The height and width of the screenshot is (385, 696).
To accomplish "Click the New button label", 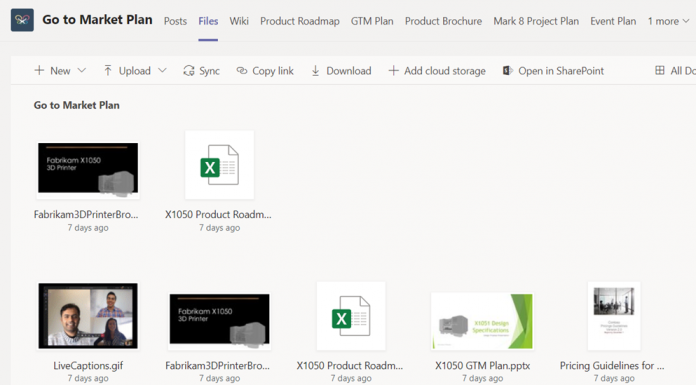I will 60,71.
